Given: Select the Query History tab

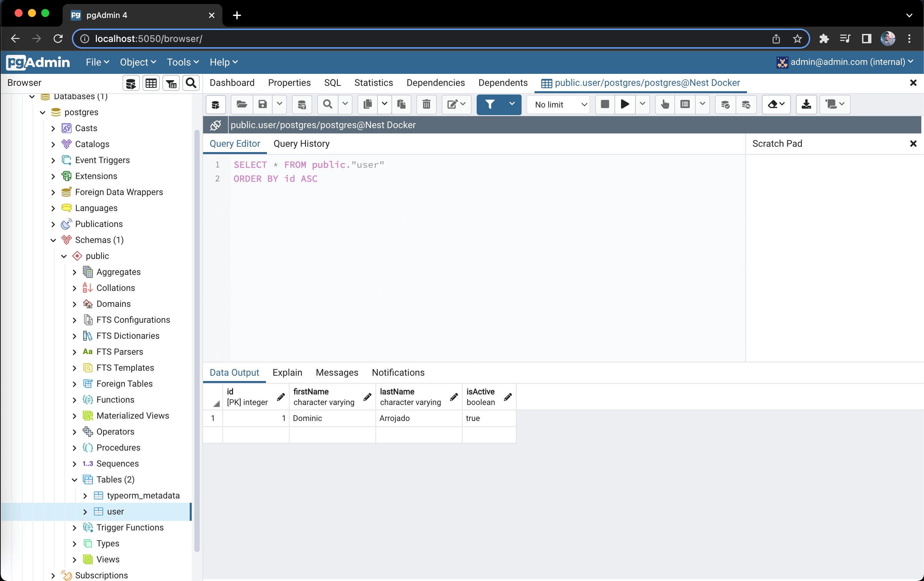Looking at the screenshot, I should (x=301, y=143).
